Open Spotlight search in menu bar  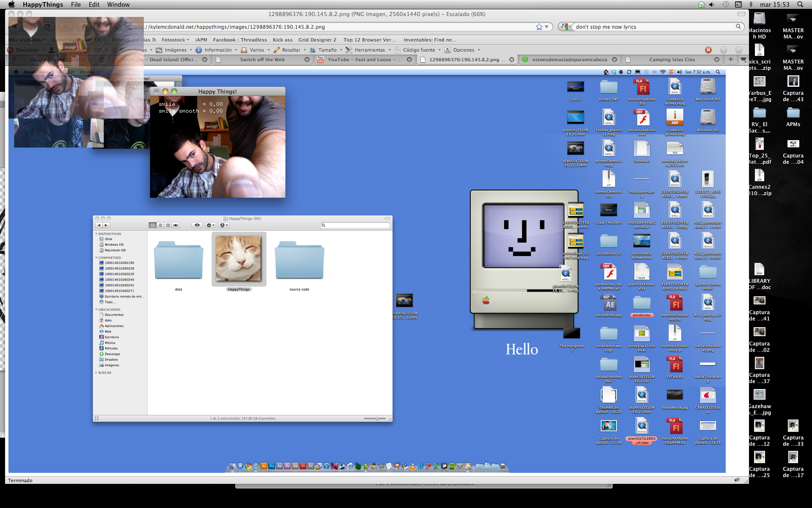[x=800, y=5]
